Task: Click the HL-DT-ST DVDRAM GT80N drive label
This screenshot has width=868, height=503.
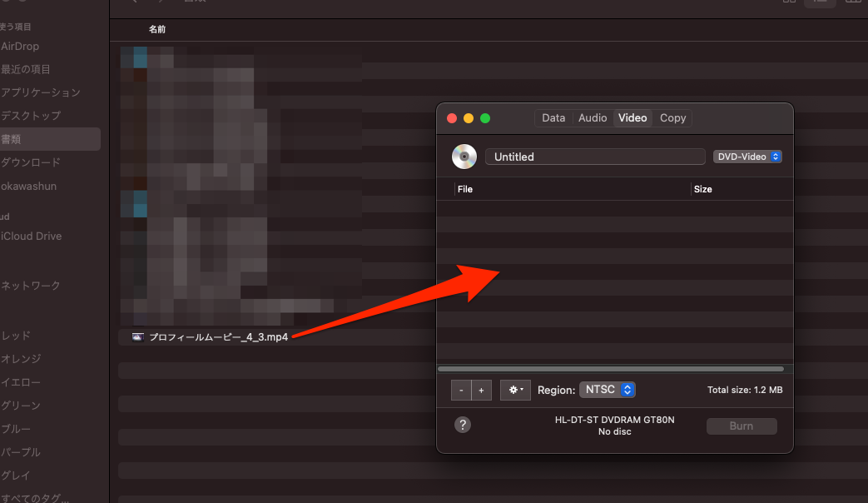Action: 614,420
